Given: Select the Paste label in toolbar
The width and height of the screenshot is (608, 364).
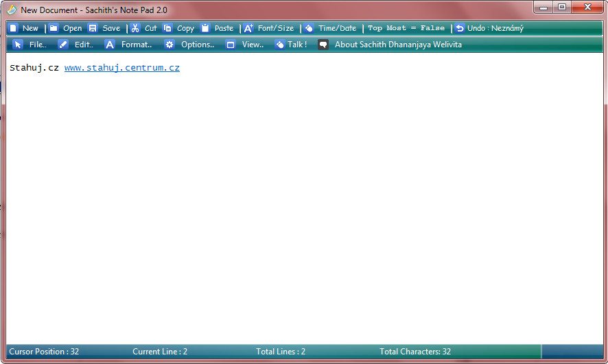Looking at the screenshot, I should (x=224, y=28).
